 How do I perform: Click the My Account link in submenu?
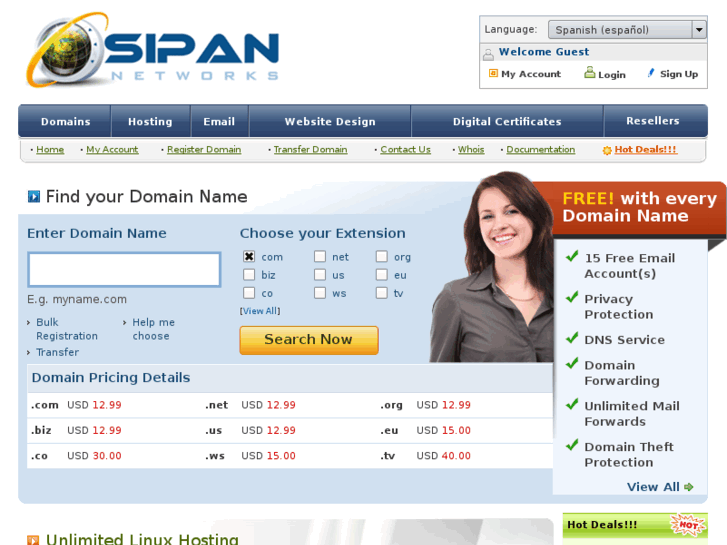tap(112, 149)
